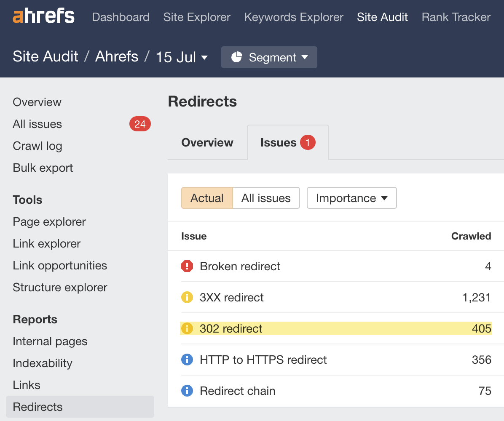Screen dimensions: 504x421
Task: Open the Crawl log report
Action: point(37,146)
